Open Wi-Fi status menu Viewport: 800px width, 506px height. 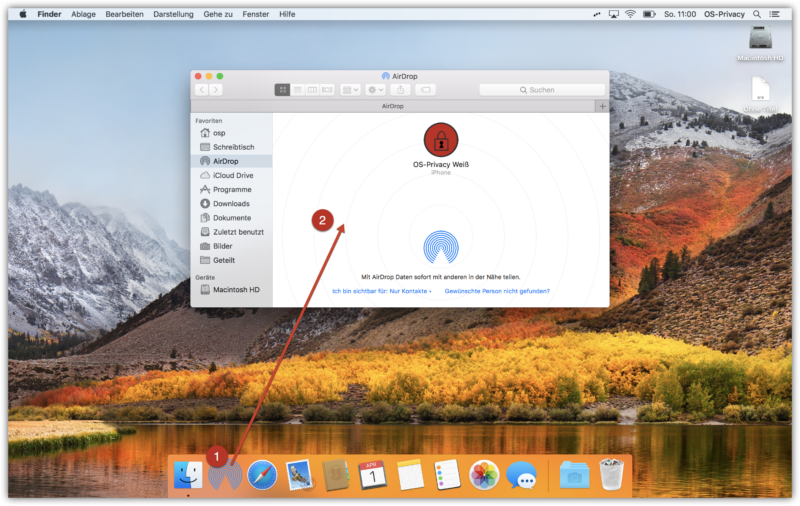pyautogui.click(x=631, y=14)
